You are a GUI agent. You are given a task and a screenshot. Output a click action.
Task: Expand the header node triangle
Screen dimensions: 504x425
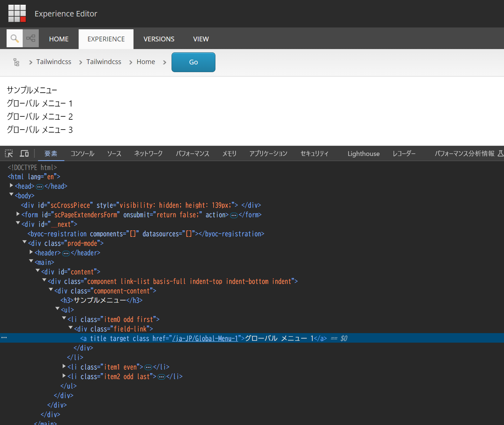click(31, 252)
